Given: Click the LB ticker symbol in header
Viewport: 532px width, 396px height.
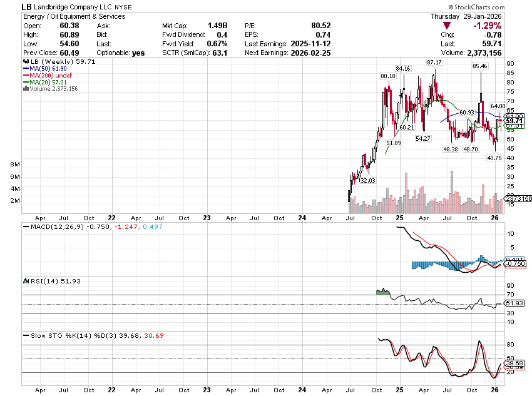Looking at the screenshot, I should tap(27, 7).
